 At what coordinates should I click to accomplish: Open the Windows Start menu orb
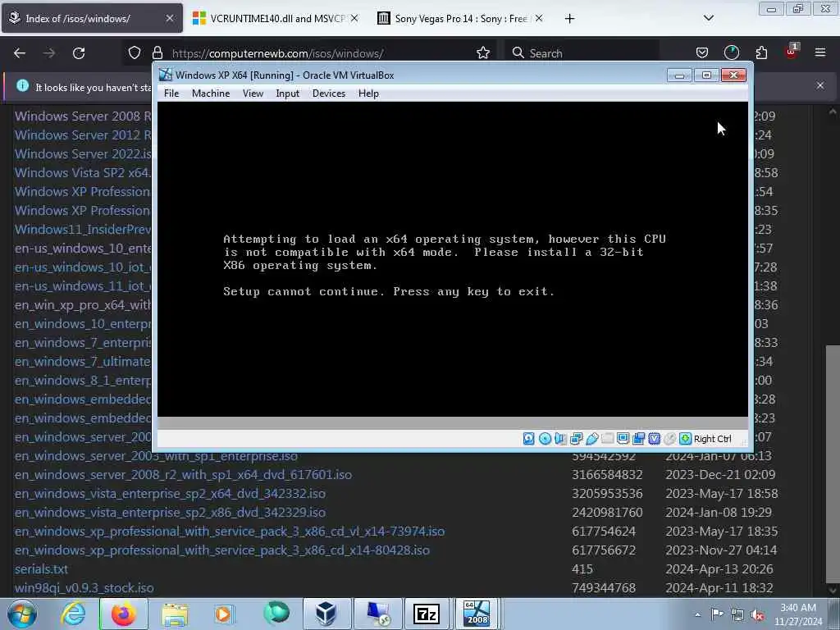22,614
